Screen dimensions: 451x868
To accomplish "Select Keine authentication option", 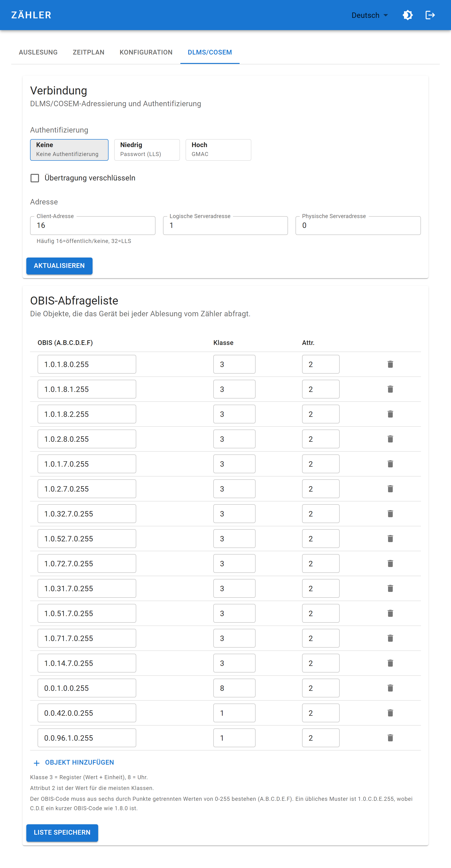I will tap(69, 150).
